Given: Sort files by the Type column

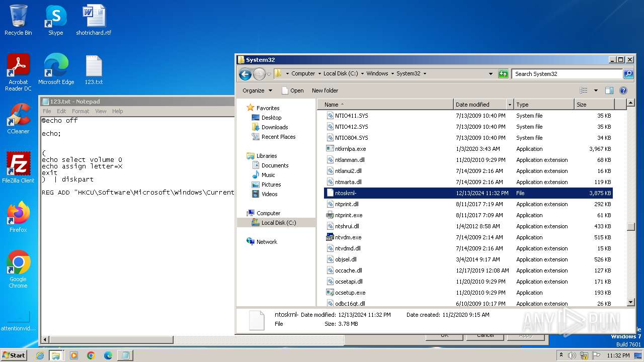Looking at the screenshot, I should [544, 105].
